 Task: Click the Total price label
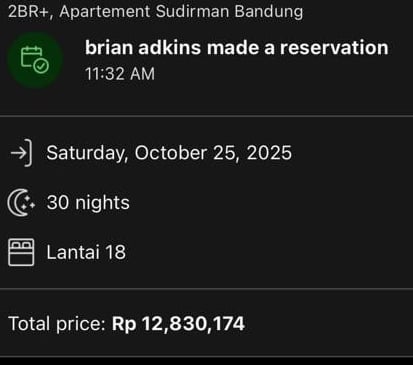point(57,324)
